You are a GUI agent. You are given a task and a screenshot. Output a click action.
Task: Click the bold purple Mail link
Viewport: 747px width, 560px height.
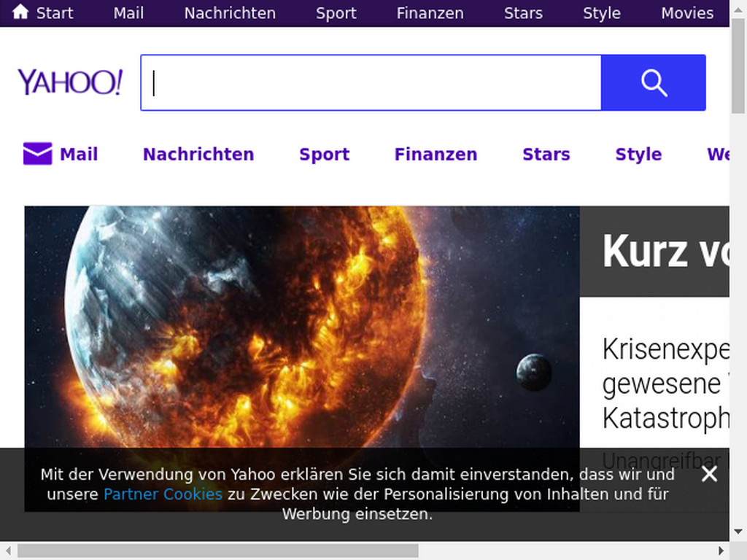click(79, 155)
